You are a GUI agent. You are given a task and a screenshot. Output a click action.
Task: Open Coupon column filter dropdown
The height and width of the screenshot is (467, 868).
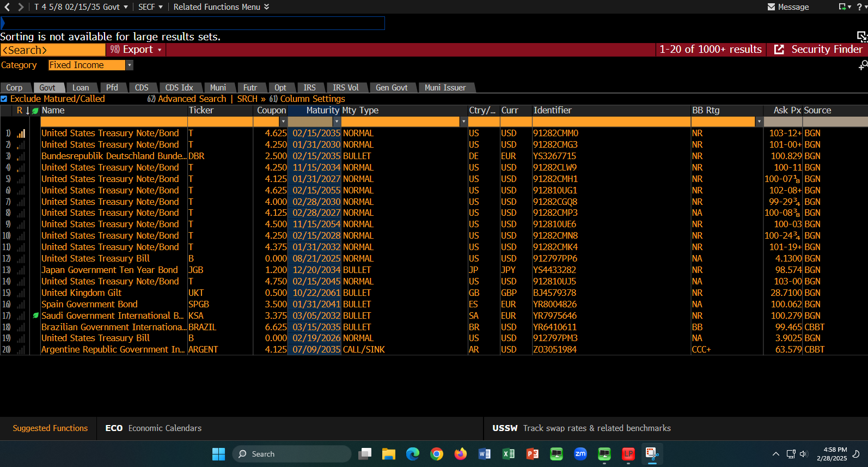[283, 121]
